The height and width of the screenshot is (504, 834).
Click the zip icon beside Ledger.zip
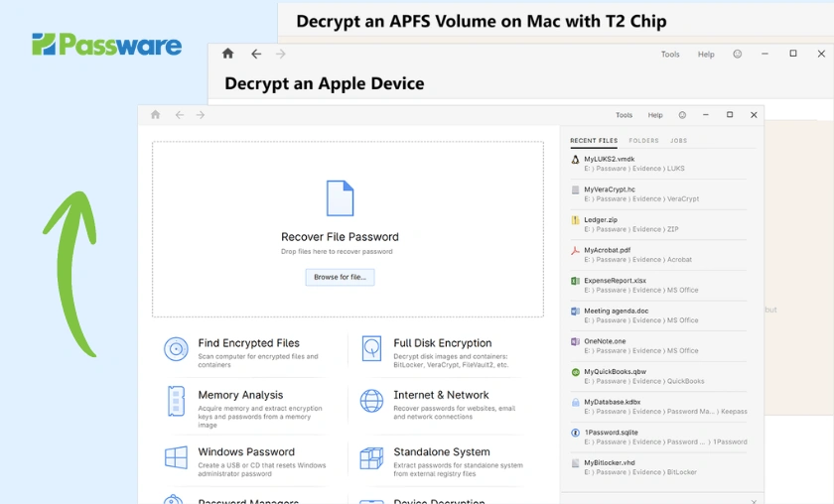(x=575, y=219)
